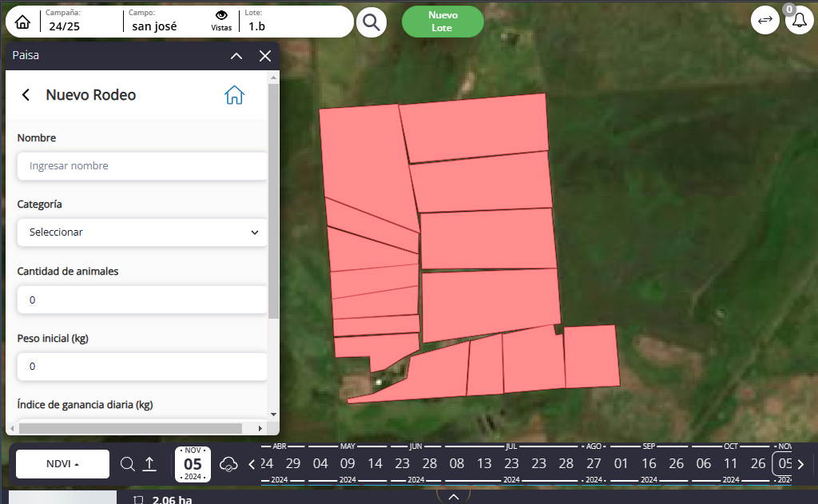The width and height of the screenshot is (818, 504).
Task: Open the NOV 05 2024 date picker box
Action: (193, 464)
